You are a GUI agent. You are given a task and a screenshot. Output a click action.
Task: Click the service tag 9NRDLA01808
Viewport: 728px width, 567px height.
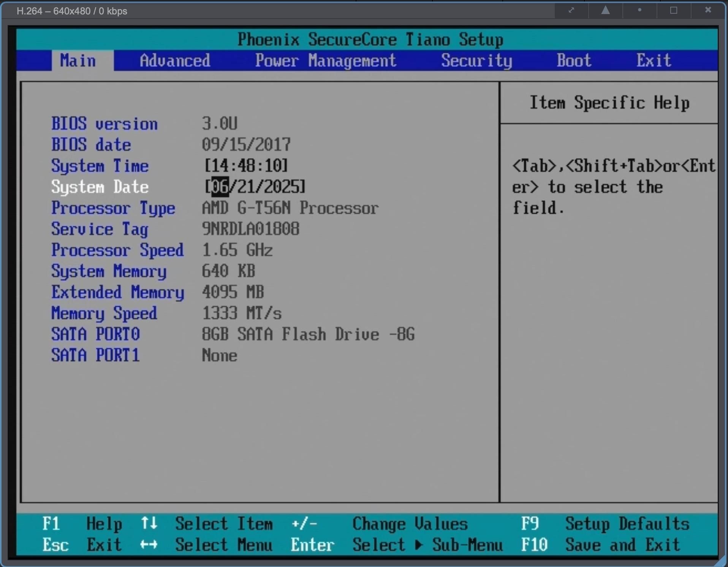[251, 229]
